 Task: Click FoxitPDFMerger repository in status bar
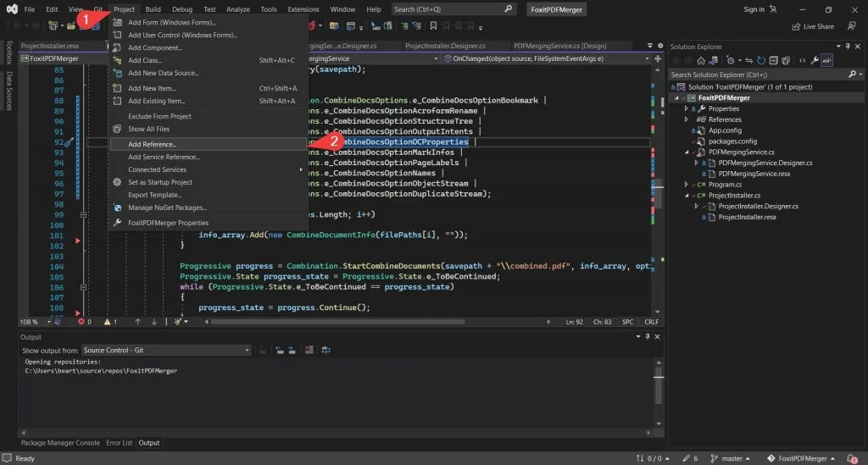pyautogui.click(x=800, y=458)
